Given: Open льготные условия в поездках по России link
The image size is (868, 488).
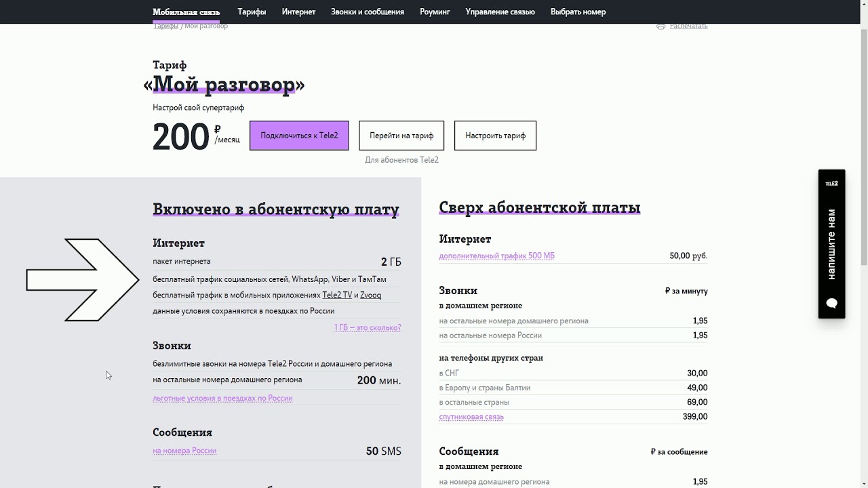Looking at the screenshot, I should tap(222, 398).
